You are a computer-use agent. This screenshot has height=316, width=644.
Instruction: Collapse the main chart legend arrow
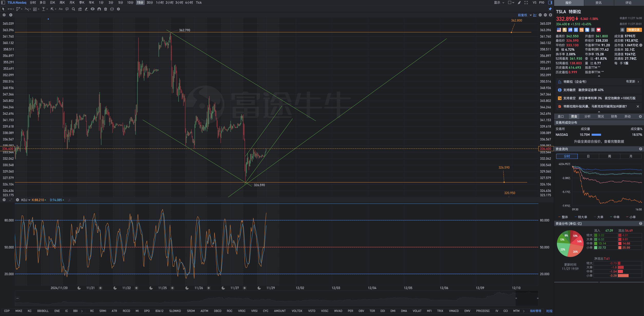point(11,15)
